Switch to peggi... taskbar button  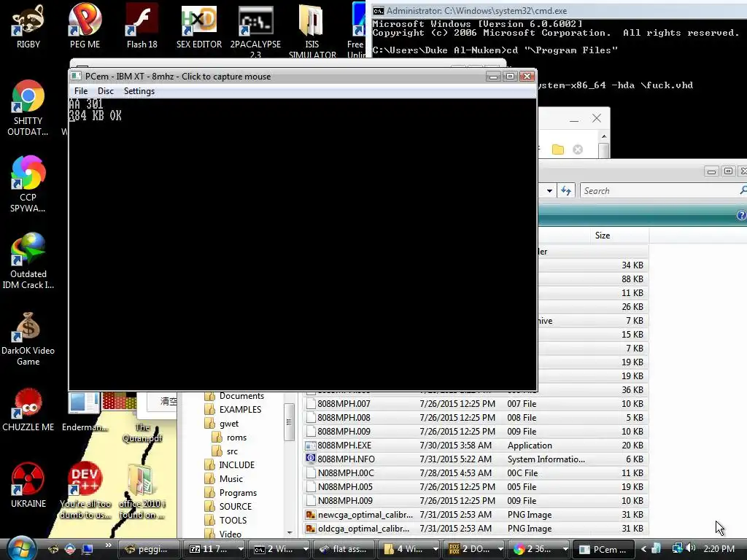pos(149,549)
